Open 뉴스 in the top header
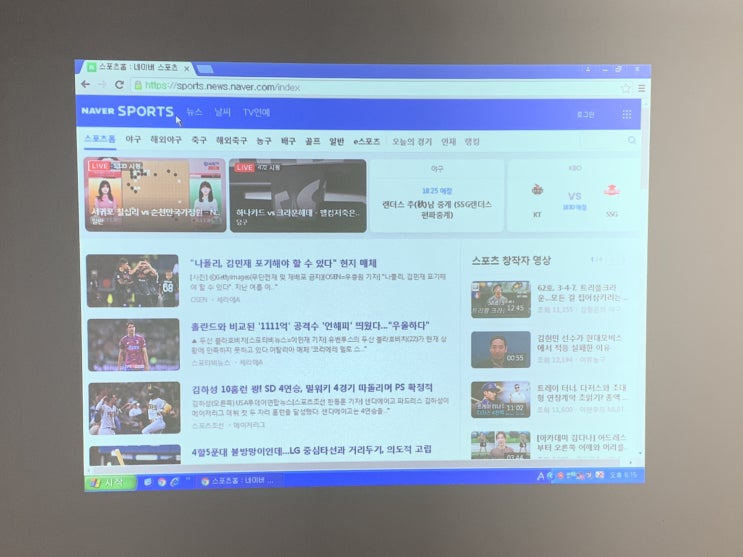 click(194, 112)
